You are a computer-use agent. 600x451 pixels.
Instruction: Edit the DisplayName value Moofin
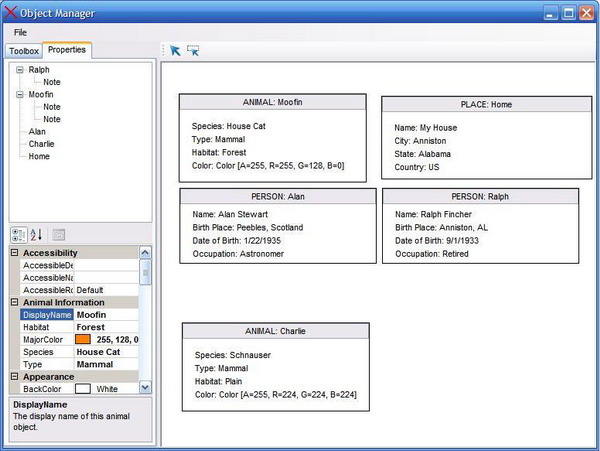tap(106, 315)
